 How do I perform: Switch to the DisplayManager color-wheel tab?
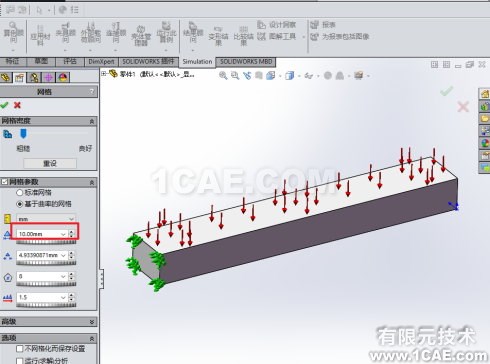coord(63,77)
